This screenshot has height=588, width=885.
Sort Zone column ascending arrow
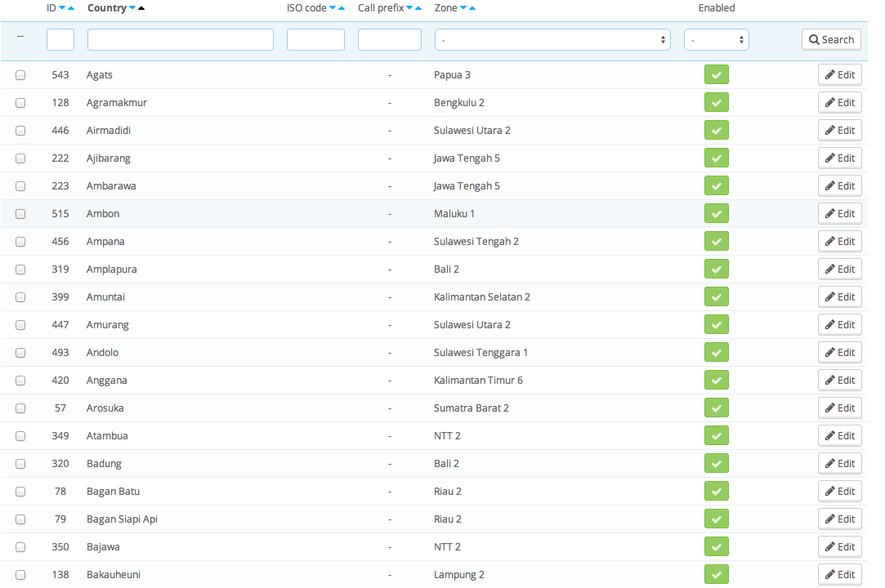coord(472,8)
